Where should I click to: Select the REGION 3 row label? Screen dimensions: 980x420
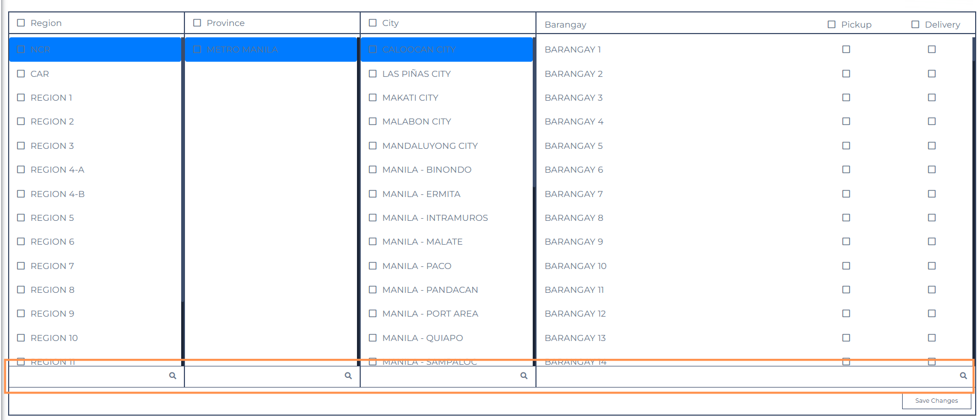pyautogui.click(x=52, y=146)
